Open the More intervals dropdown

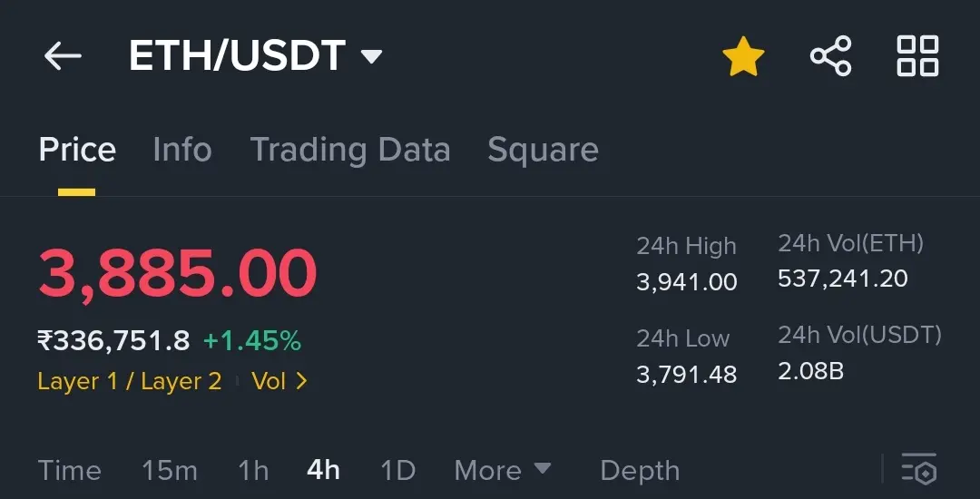(503, 470)
